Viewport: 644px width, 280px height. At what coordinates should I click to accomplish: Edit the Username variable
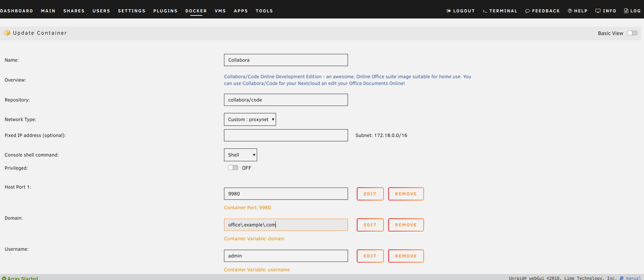click(370, 256)
